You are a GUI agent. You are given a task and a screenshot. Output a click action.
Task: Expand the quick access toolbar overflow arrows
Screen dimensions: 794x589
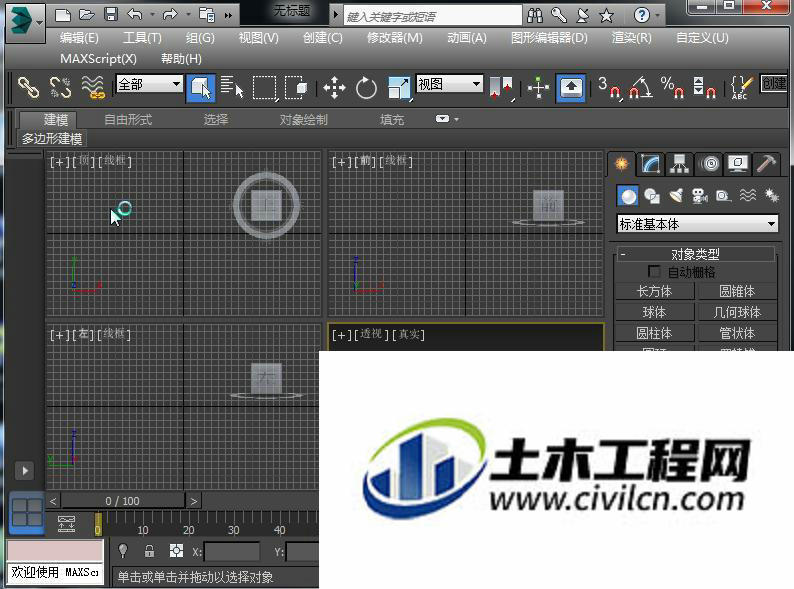(x=228, y=15)
